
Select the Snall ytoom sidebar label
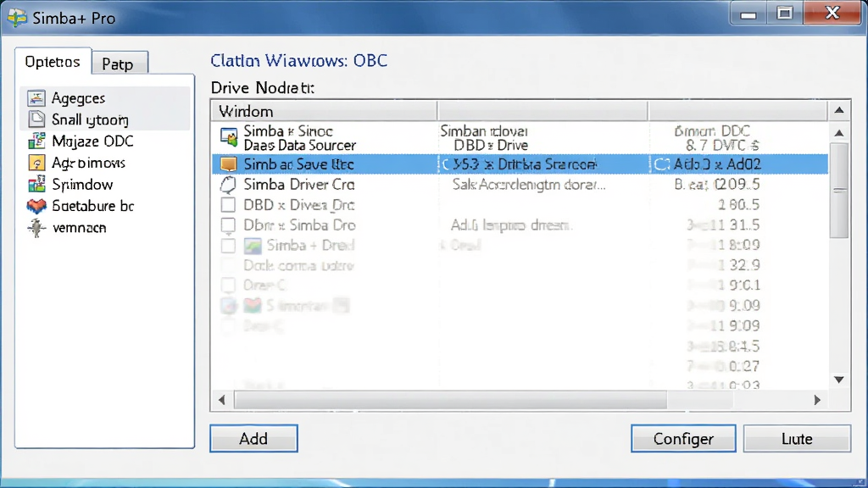coord(90,119)
